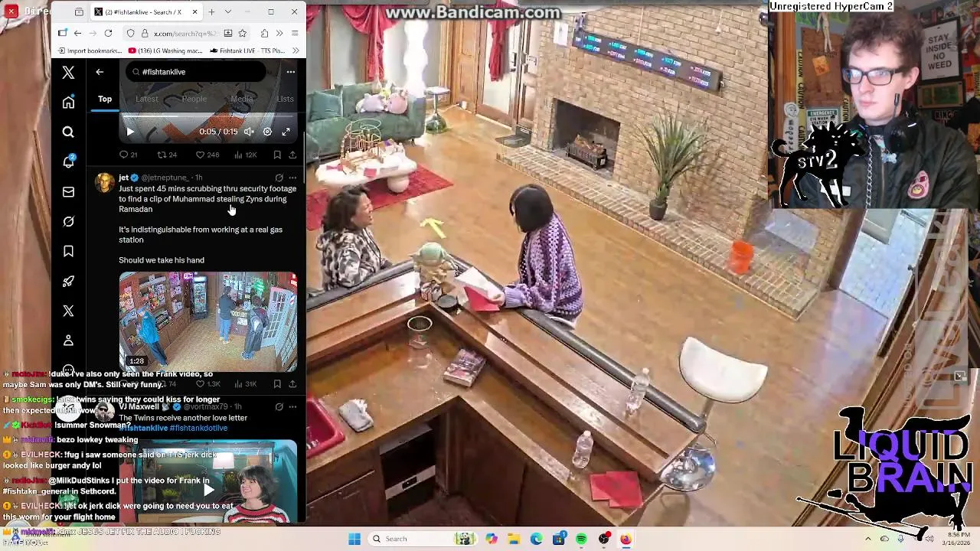The height and width of the screenshot is (551, 980).
Task: Open list all tabs dropdown arrow
Action: (227, 11)
